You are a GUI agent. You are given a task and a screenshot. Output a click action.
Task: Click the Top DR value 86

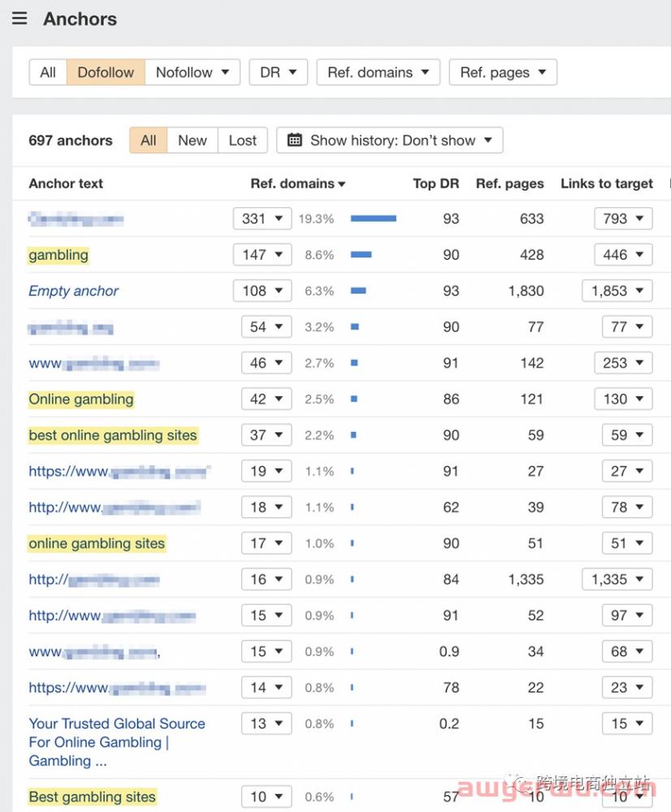click(x=451, y=400)
